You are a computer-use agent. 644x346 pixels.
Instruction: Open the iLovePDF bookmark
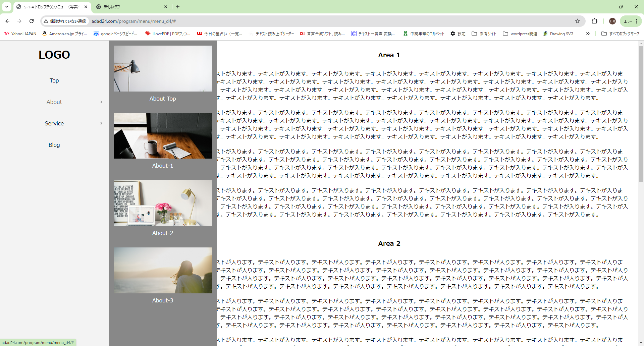[168, 34]
